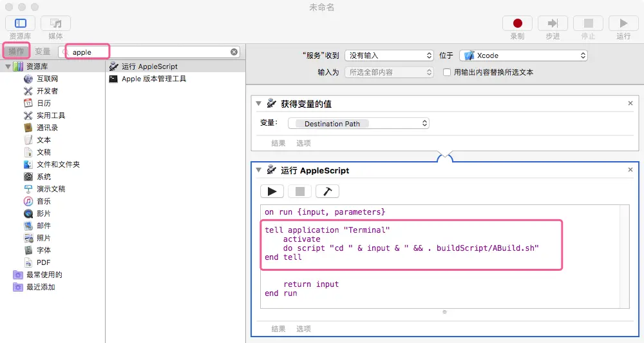This screenshot has width=644, height=343.
Task: Show 选项 of 运行 AppleScript action
Action: pos(303,329)
